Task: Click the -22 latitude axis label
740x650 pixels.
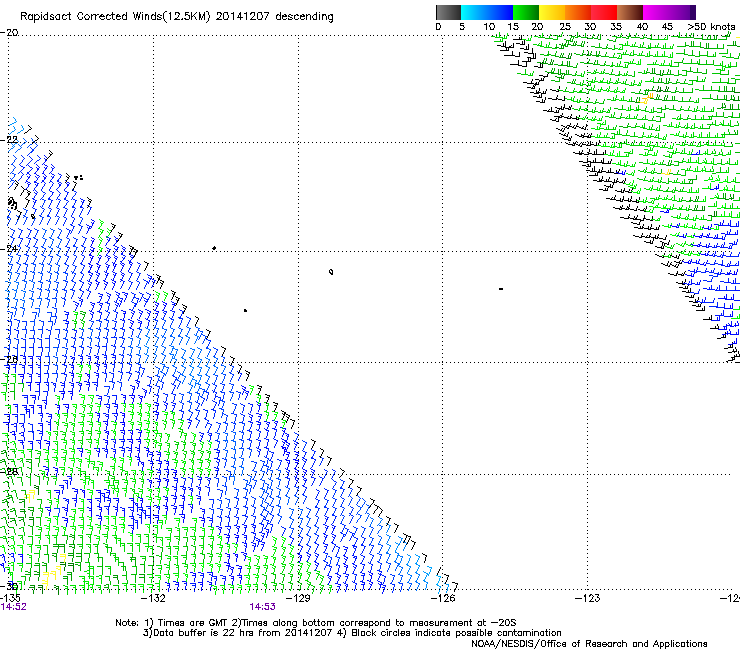Action: [x=9, y=140]
